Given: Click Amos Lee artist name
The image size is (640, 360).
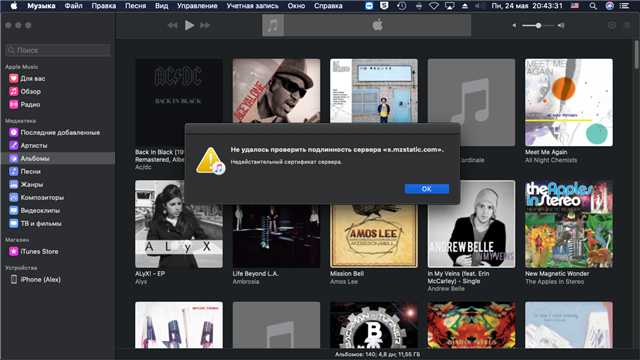Looking at the screenshot, I should click(x=344, y=282).
